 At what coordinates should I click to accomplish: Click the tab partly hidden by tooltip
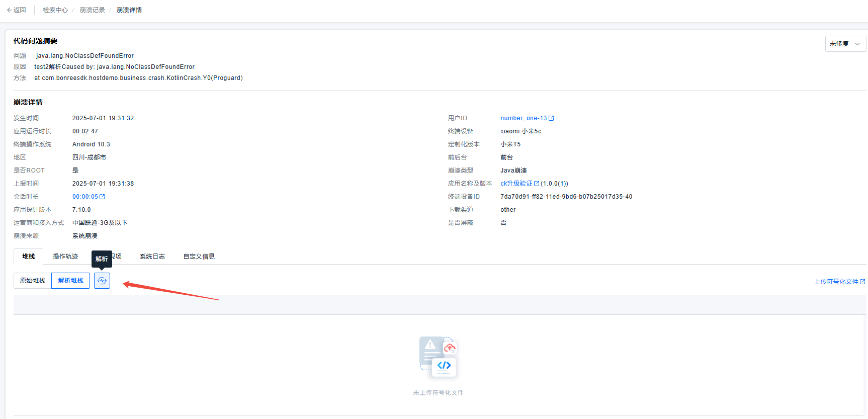point(117,257)
